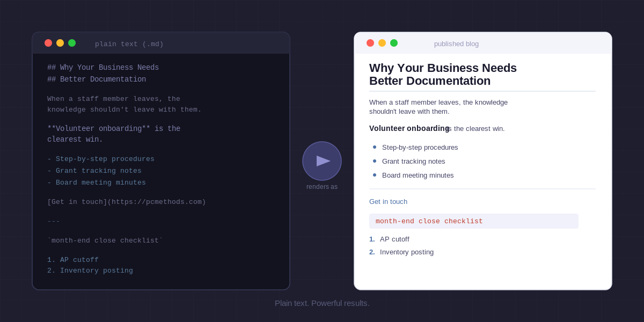Select the '## Better Documentation' markdown line
The height and width of the screenshot is (322, 644).
pyautogui.click(x=97, y=79)
